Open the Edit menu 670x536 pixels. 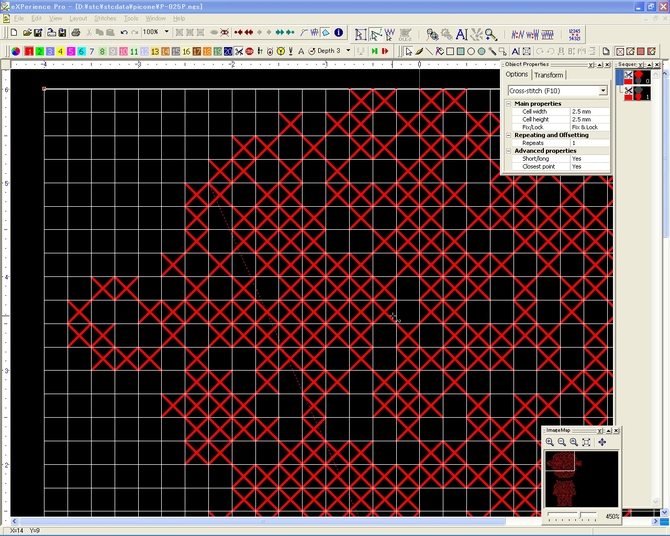click(x=36, y=18)
